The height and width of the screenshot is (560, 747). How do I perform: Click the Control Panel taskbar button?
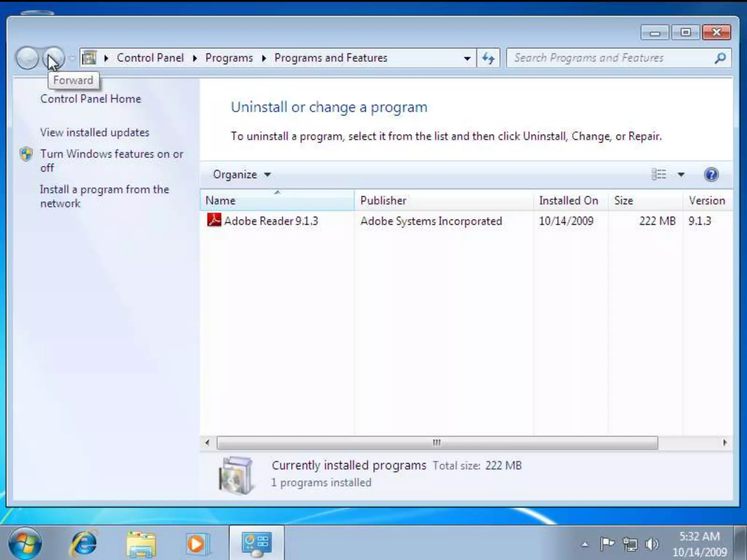click(257, 543)
